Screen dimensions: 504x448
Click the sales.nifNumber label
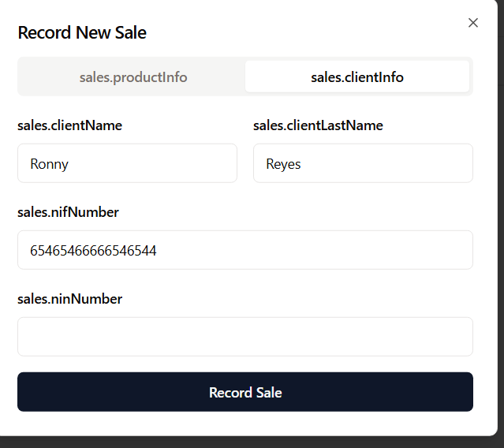pyautogui.click(x=68, y=212)
